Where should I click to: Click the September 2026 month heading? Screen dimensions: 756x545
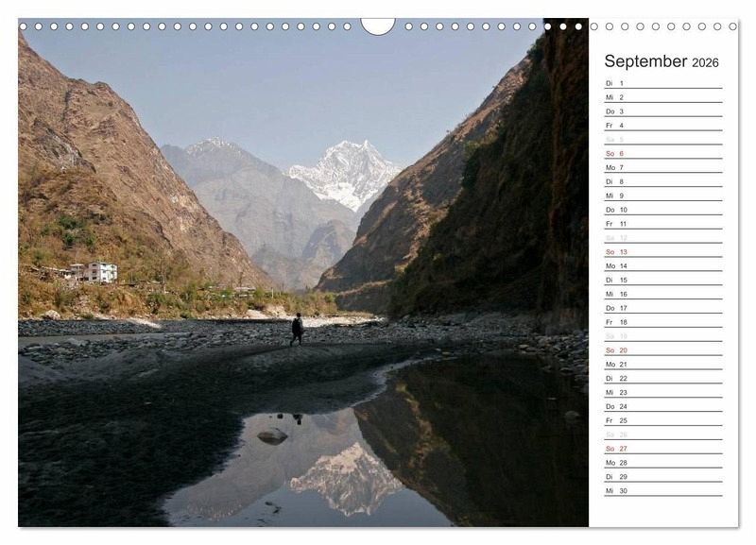(x=661, y=61)
